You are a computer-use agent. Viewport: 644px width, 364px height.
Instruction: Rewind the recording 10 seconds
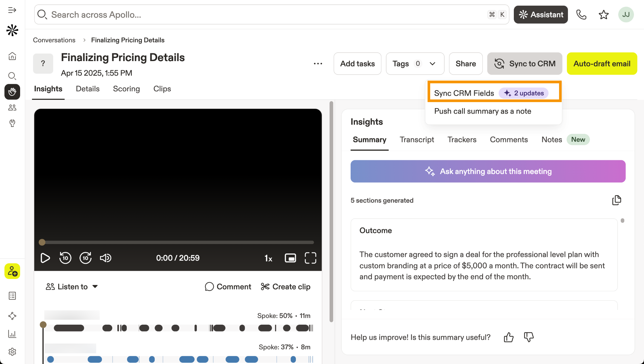pyautogui.click(x=65, y=258)
